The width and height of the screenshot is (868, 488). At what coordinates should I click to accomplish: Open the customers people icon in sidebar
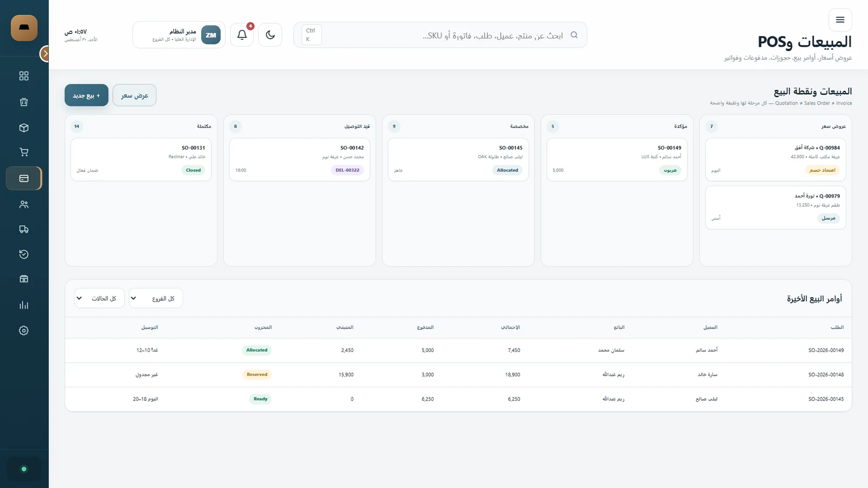(24, 204)
